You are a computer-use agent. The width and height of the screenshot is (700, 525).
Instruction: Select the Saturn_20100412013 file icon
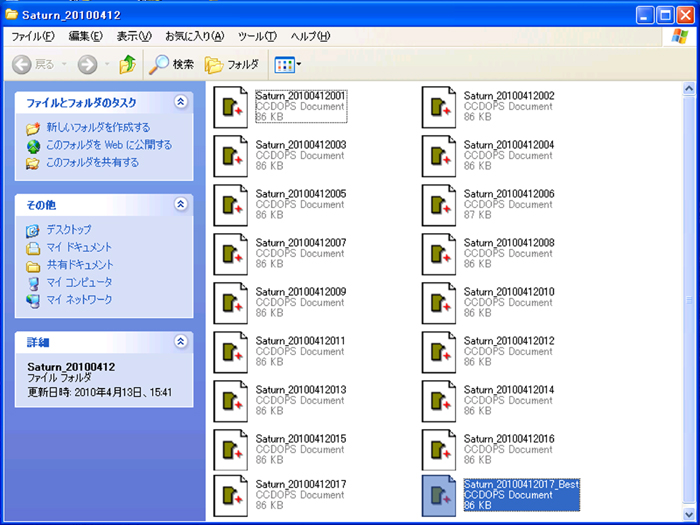pos(230,401)
